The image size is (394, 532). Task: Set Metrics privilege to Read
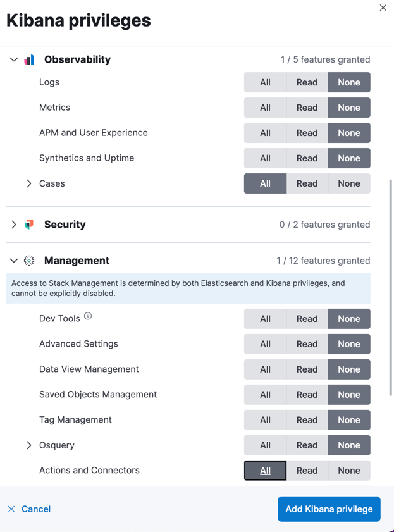click(x=307, y=108)
